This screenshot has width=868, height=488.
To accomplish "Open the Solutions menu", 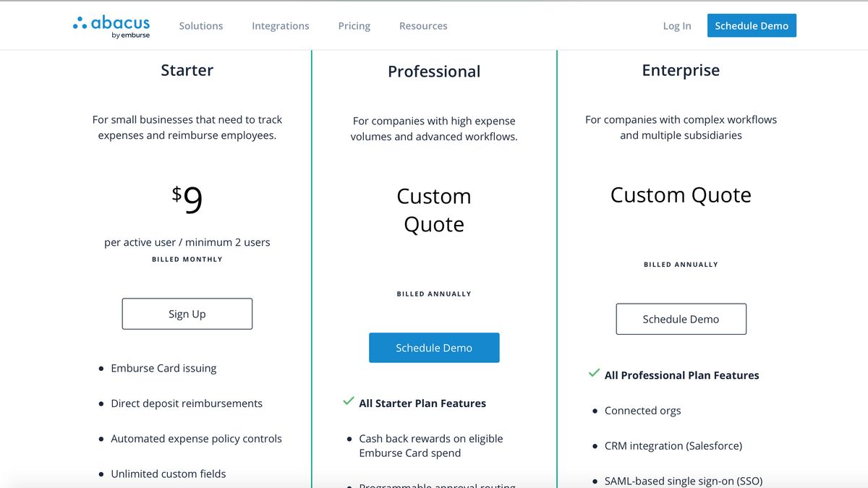I will 201,26.
